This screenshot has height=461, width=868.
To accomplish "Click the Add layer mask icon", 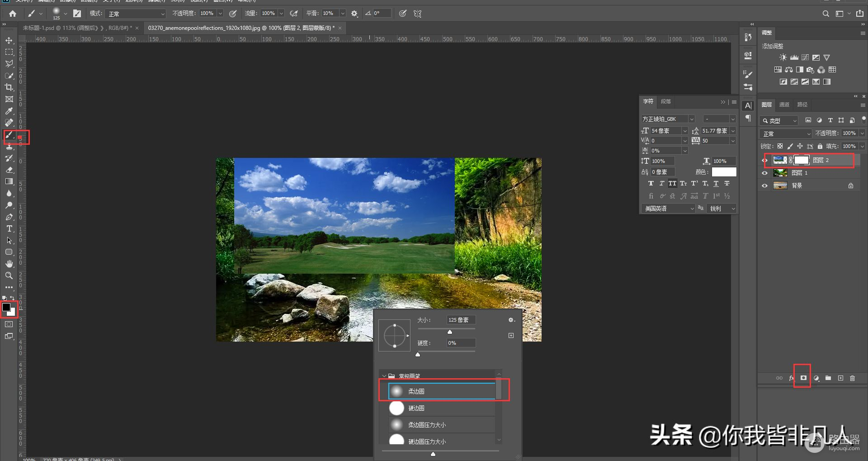I will coord(803,378).
